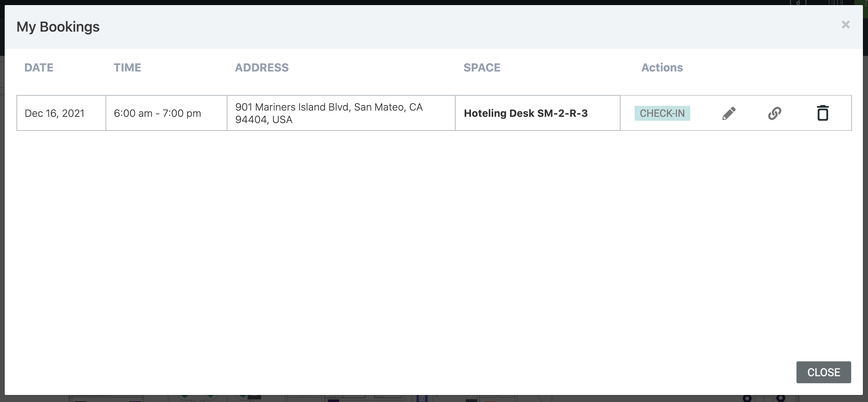Viewport: 868px width, 402px height.
Task: Click the SPACE column header
Action: (481, 67)
